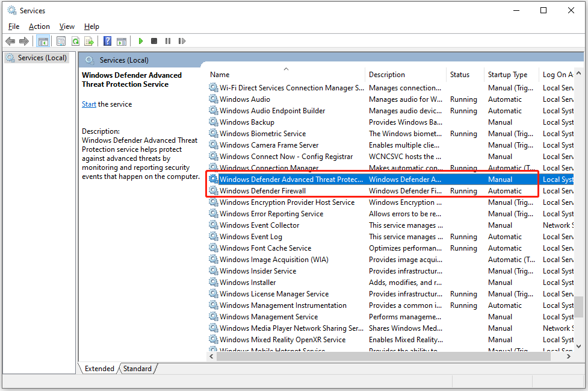The image size is (588, 391).
Task: Open the Properties toolbar icon
Action: pos(61,40)
